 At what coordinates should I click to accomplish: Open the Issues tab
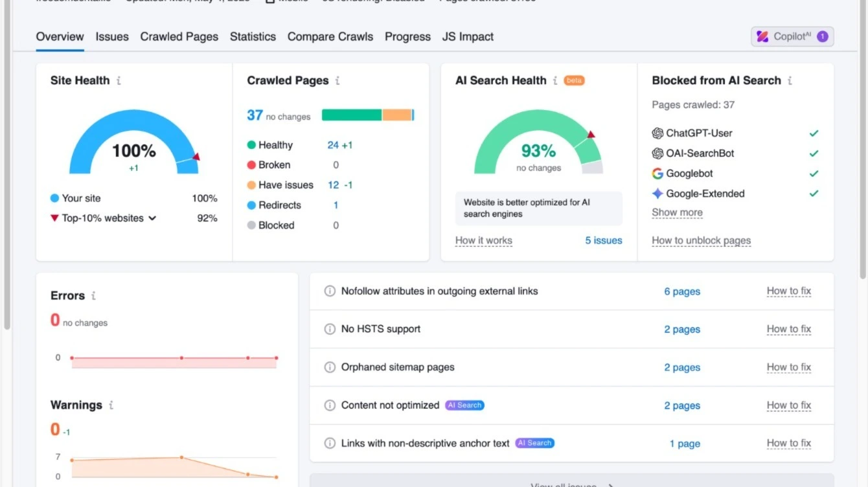coord(112,37)
